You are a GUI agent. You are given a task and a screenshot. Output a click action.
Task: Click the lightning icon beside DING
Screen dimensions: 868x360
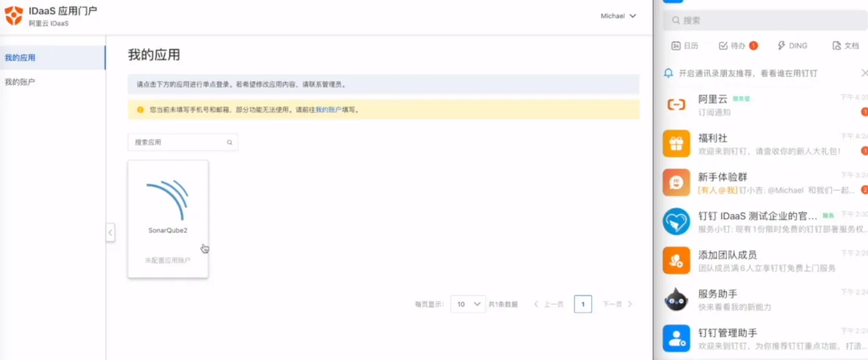click(781, 46)
